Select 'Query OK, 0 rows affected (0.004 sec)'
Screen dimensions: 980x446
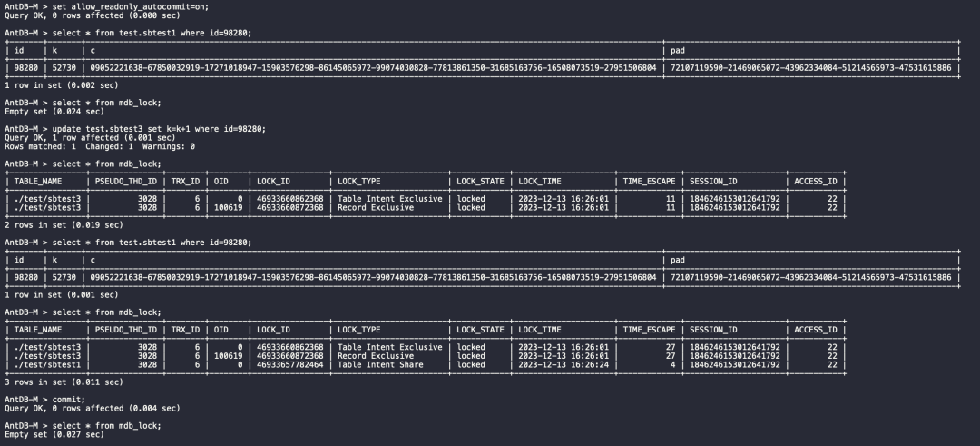pyautogui.click(x=92, y=408)
